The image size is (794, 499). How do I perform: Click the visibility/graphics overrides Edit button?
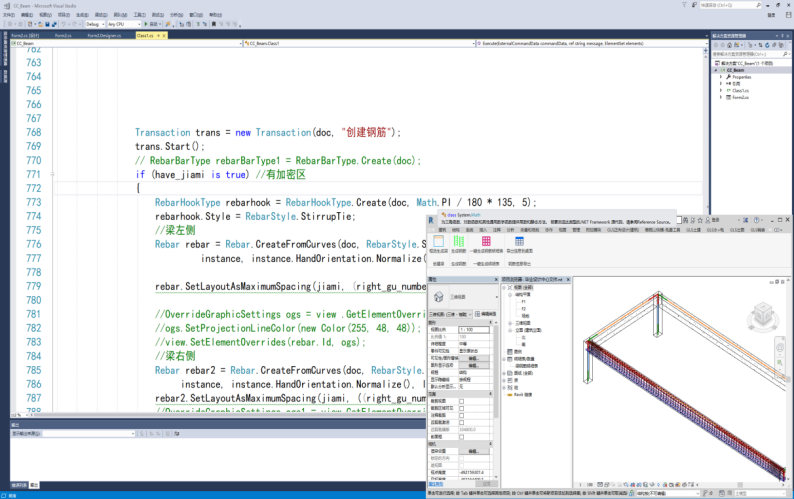tap(474, 358)
